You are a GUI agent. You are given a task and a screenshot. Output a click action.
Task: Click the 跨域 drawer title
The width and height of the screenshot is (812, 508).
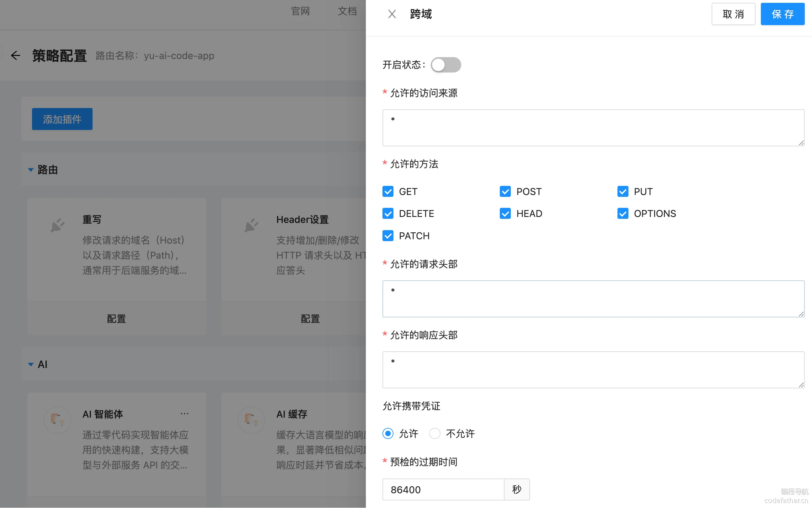pyautogui.click(x=421, y=14)
